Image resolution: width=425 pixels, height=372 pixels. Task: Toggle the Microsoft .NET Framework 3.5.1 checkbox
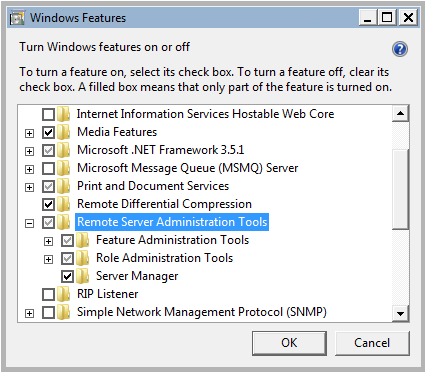pyautogui.click(x=48, y=151)
